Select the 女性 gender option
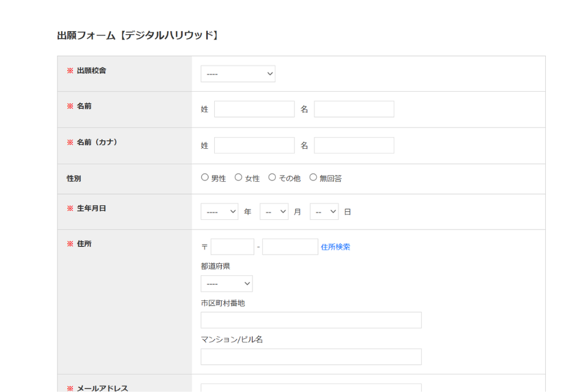The width and height of the screenshot is (588, 392). point(238,177)
